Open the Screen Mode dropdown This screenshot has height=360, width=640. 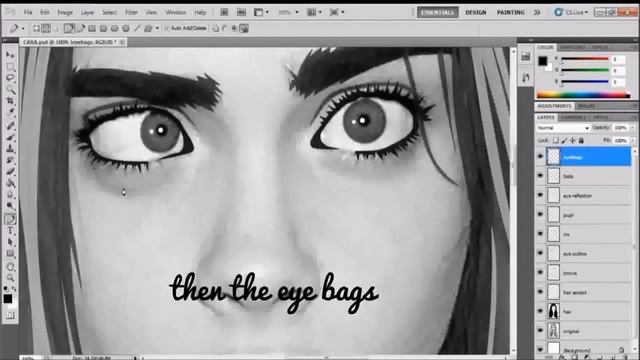(x=337, y=12)
